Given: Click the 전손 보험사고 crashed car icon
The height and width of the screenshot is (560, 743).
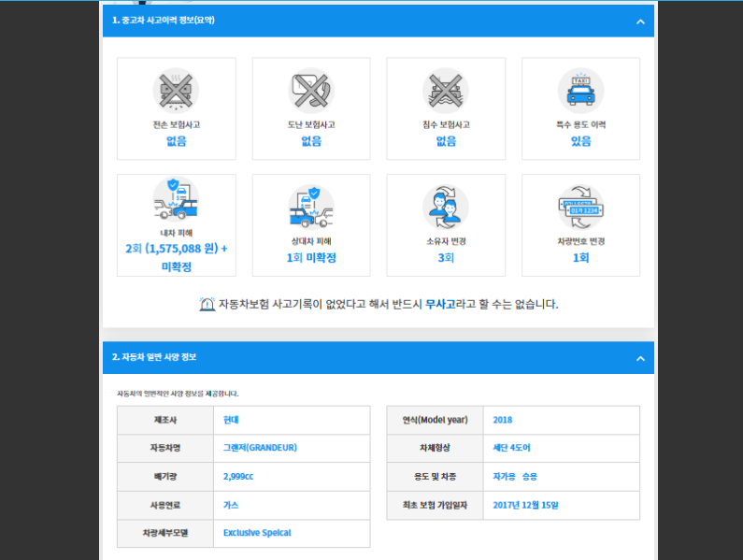Looking at the screenshot, I should (176, 91).
